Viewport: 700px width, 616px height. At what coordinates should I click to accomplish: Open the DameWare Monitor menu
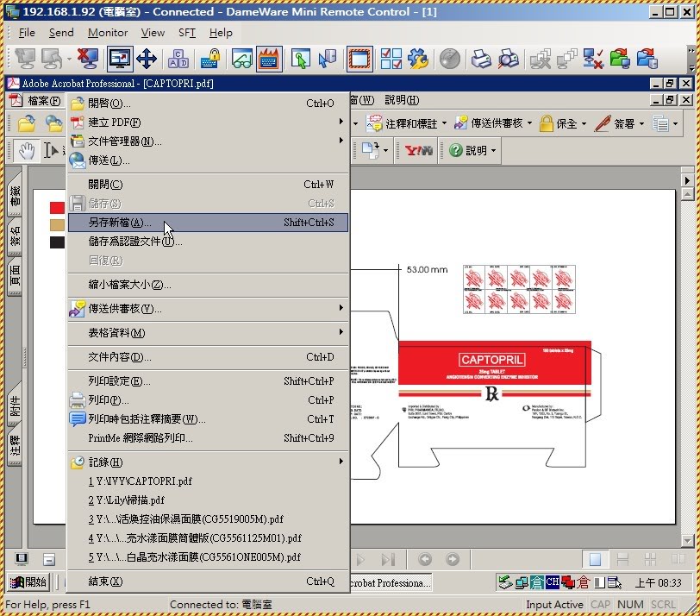click(x=108, y=33)
